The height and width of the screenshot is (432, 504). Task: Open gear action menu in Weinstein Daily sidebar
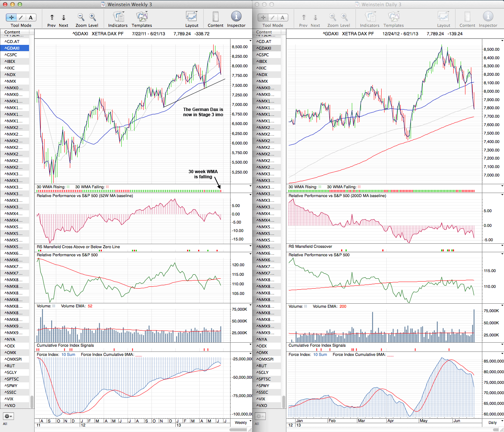pos(260,416)
